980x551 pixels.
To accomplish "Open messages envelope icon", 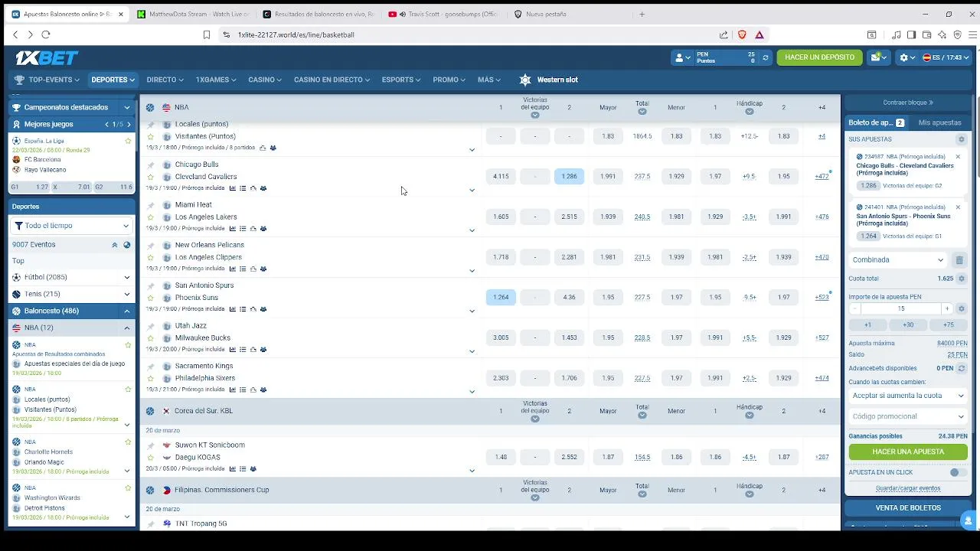I will point(876,58).
